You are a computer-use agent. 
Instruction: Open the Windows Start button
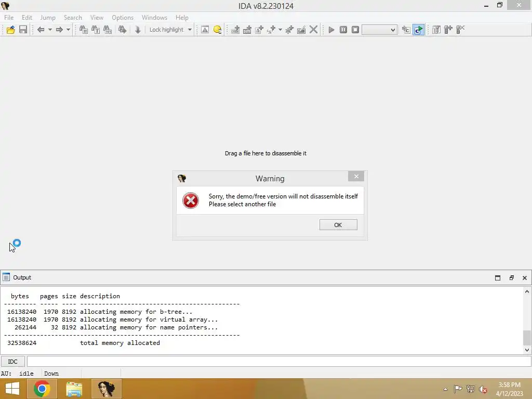pyautogui.click(x=12, y=389)
